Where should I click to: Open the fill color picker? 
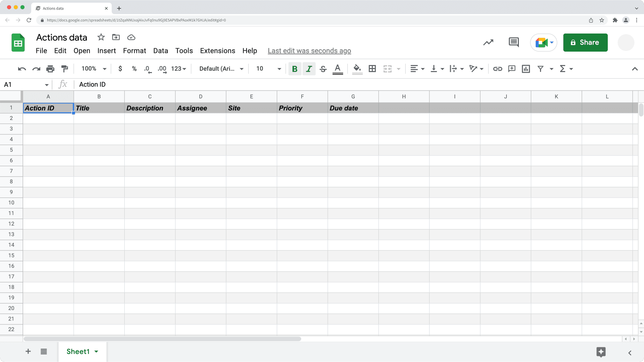357,69
